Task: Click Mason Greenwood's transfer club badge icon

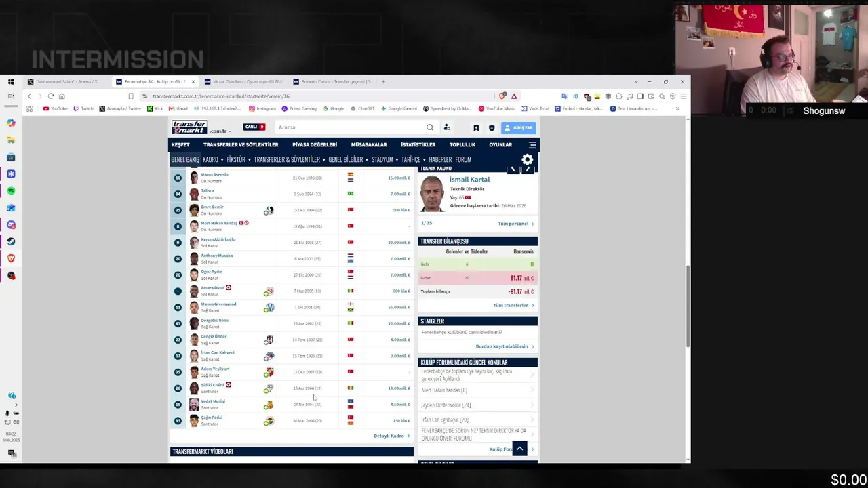Action: coord(269,307)
